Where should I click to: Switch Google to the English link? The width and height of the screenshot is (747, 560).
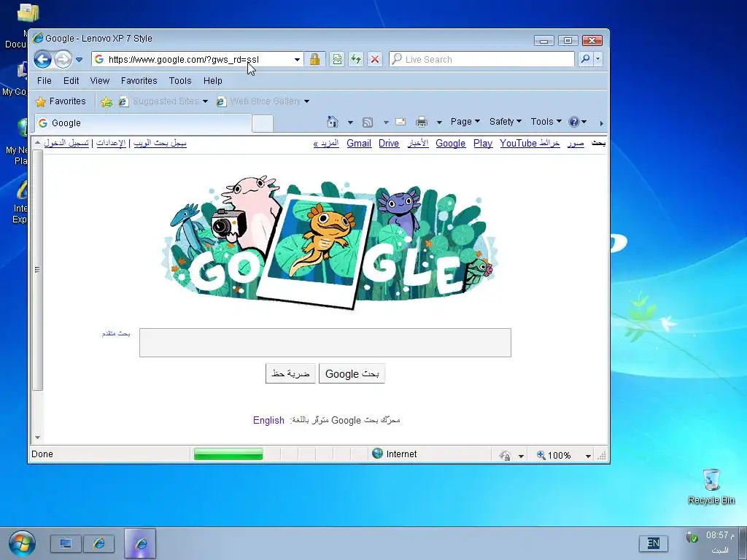click(268, 421)
